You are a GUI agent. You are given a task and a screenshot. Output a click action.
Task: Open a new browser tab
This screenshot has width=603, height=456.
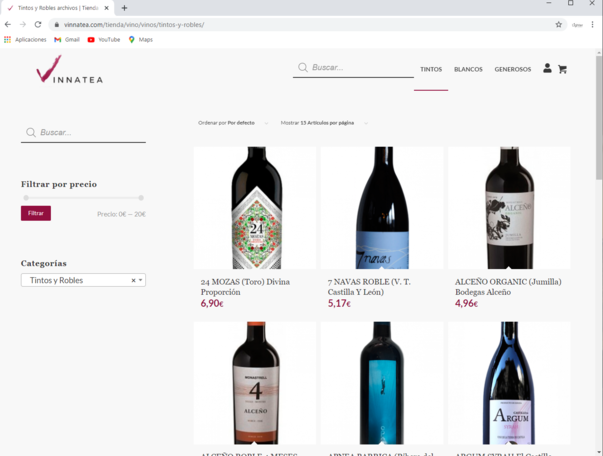124,8
